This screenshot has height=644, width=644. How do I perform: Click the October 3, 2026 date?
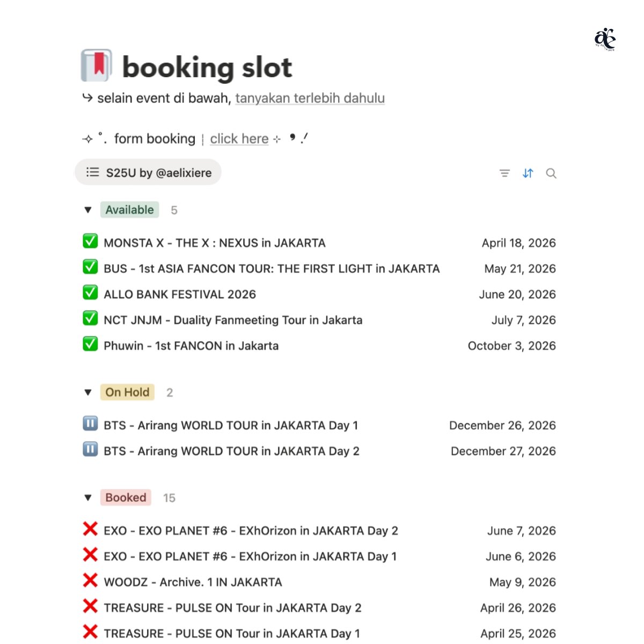pos(512,346)
